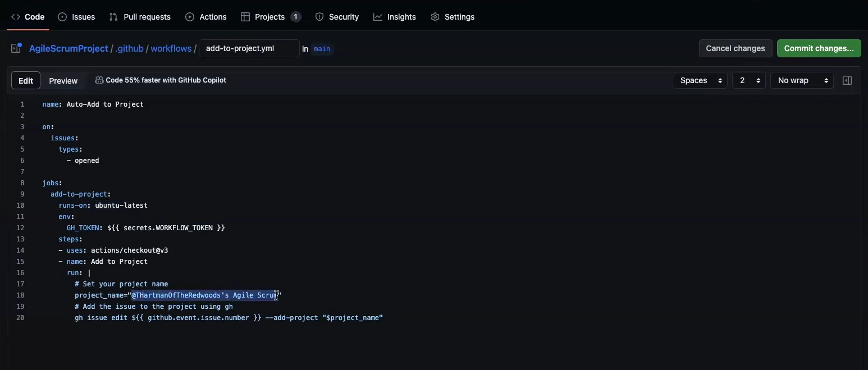The image size is (868, 370).
Task: Click the Pull requests icon
Action: [x=113, y=17]
